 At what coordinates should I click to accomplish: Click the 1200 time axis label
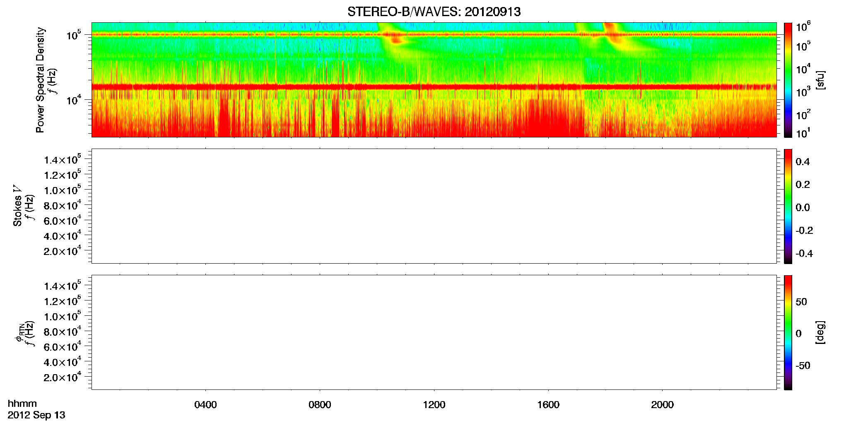click(x=434, y=405)
